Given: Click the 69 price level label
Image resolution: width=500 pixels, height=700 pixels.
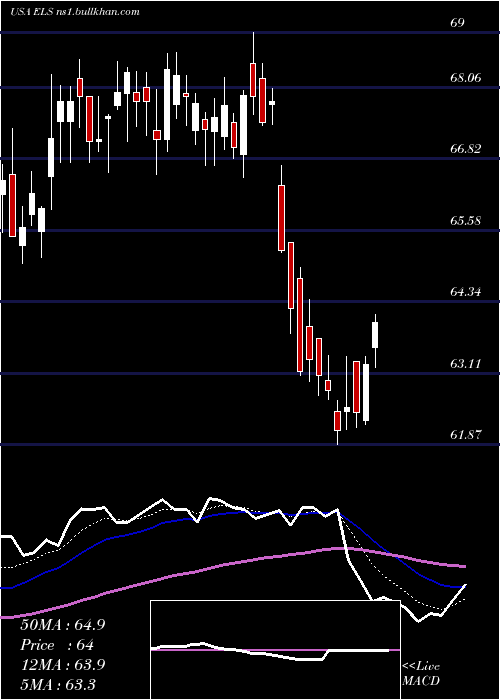Looking at the screenshot, I should (457, 23).
